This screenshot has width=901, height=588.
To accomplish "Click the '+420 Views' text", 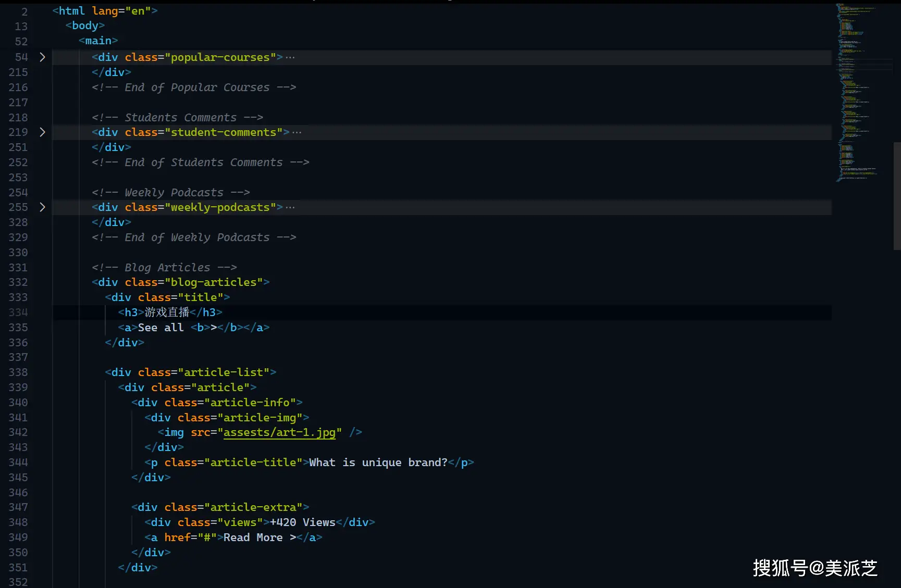I will 303,522.
